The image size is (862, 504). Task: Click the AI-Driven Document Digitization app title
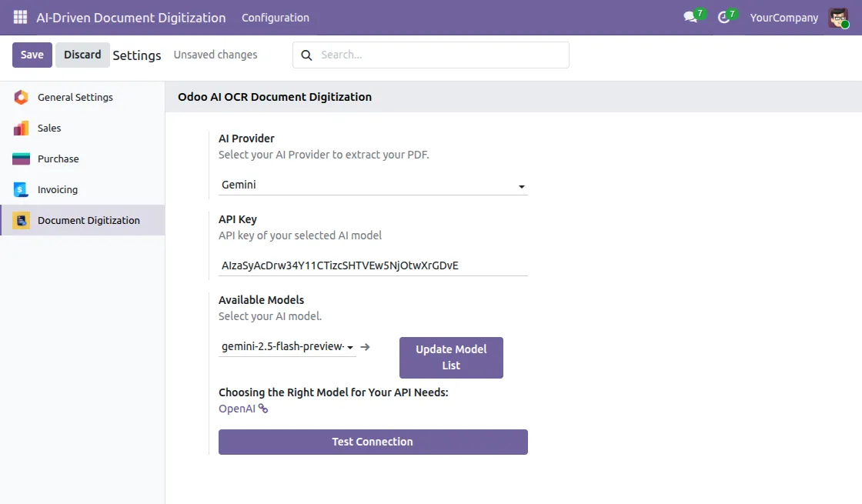point(131,18)
